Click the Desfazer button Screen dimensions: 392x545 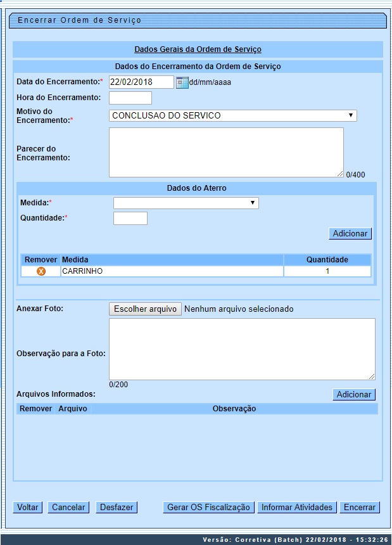pyautogui.click(x=117, y=507)
